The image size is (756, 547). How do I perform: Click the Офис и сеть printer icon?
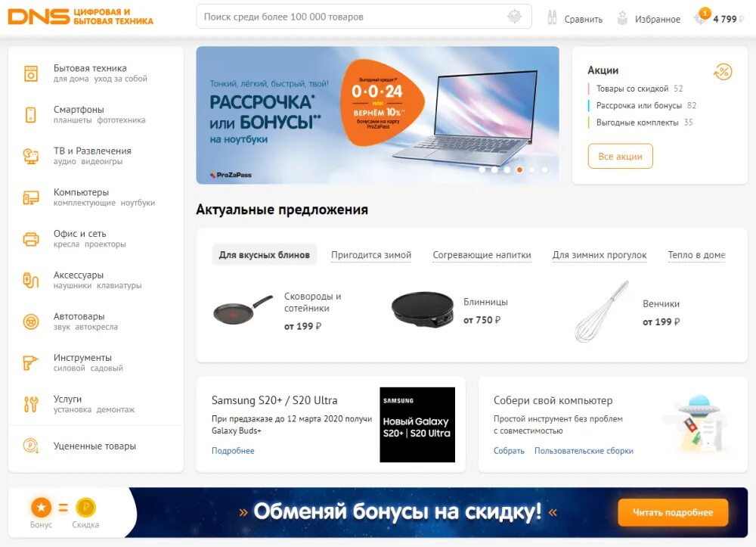31,239
